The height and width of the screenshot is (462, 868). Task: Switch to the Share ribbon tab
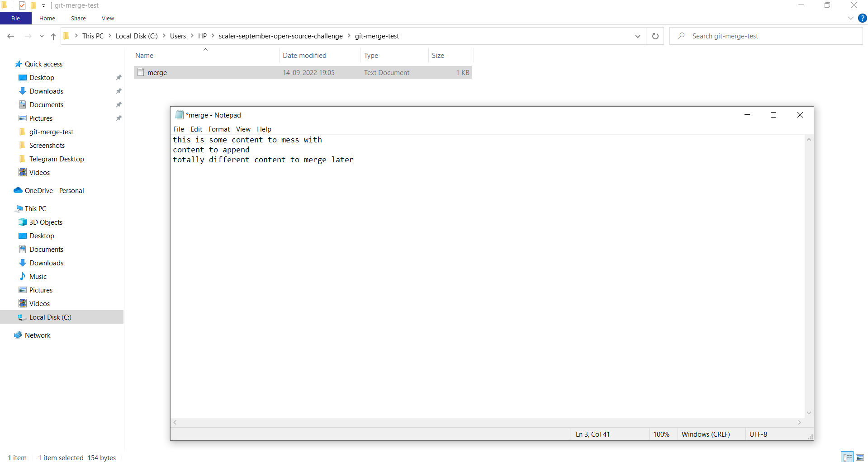(78, 18)
